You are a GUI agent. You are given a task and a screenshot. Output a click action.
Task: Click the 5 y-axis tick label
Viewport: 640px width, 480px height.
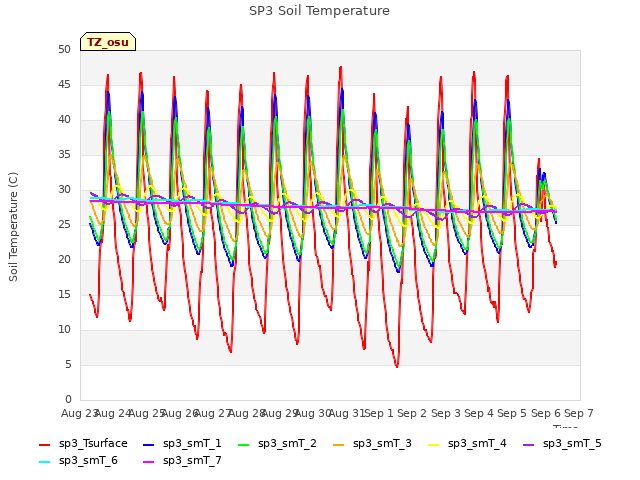(x=68, y=364)
